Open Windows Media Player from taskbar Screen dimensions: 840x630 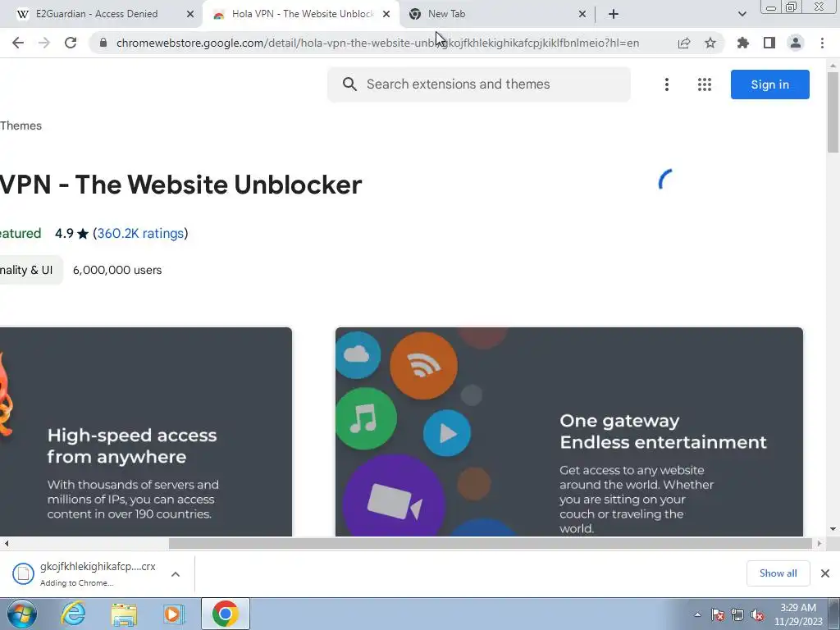click(x=174, y=614)
